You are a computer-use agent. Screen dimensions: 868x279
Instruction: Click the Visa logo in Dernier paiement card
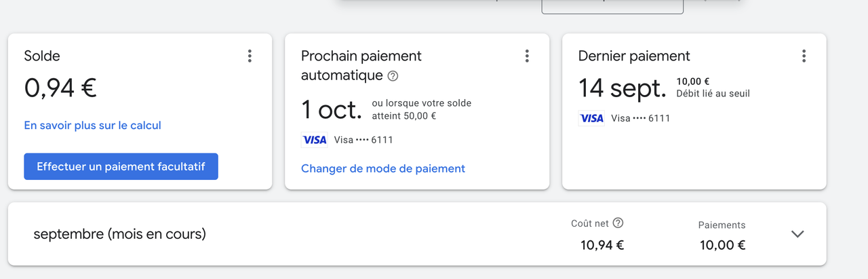tap(591, 118)
